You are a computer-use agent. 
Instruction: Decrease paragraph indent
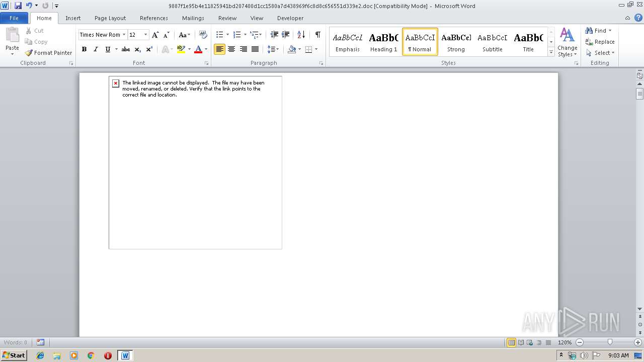[274, 35]
